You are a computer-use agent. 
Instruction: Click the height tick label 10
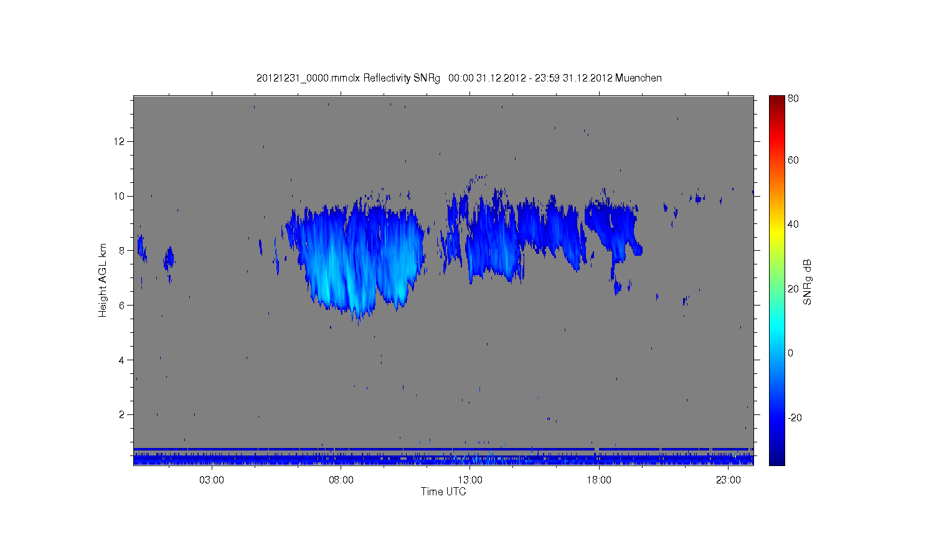click(120, 196)
